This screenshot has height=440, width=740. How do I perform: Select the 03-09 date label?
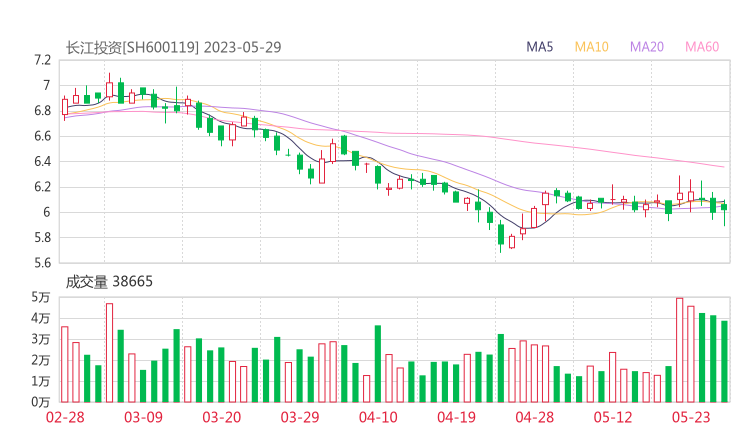point(143,417)
